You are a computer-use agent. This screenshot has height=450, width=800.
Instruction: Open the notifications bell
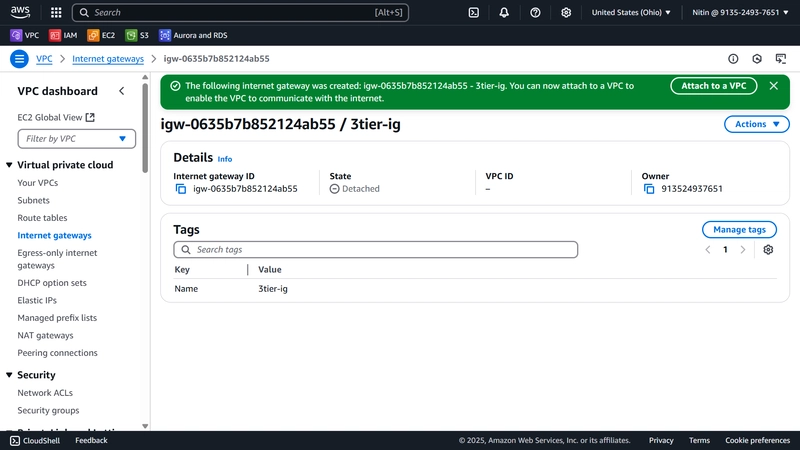pyautogui.click(x=504, y=12)
